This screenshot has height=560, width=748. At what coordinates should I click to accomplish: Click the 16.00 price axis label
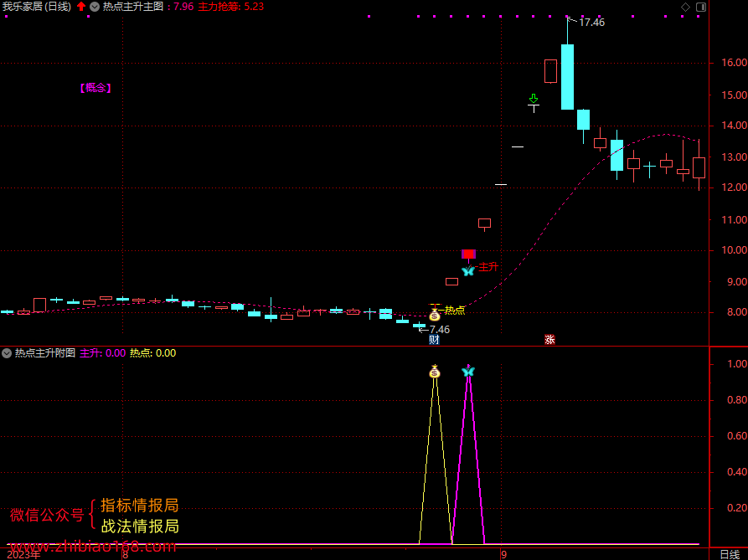[x=734, y=63]
